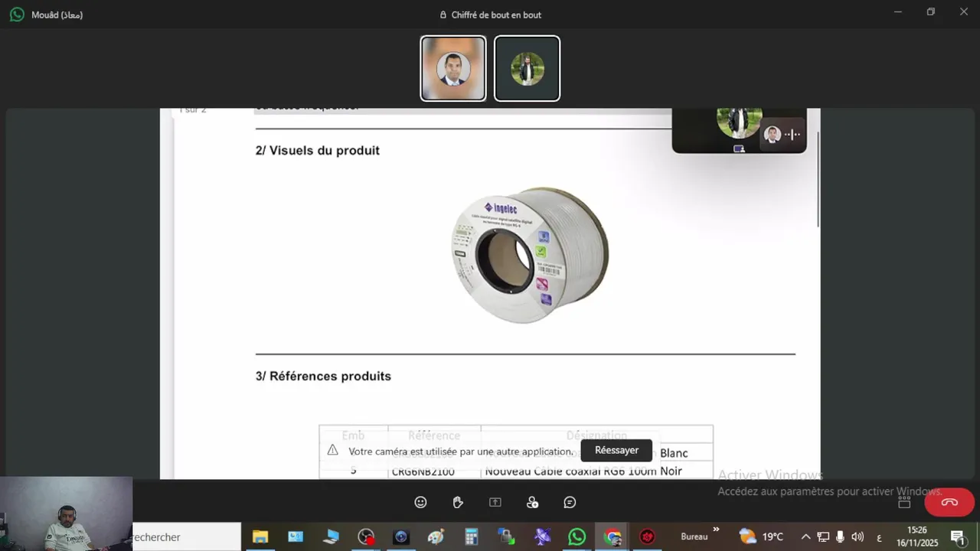Open the emoji reactions button
Viewport: 980px width, 551px height.
pos(420,502)
